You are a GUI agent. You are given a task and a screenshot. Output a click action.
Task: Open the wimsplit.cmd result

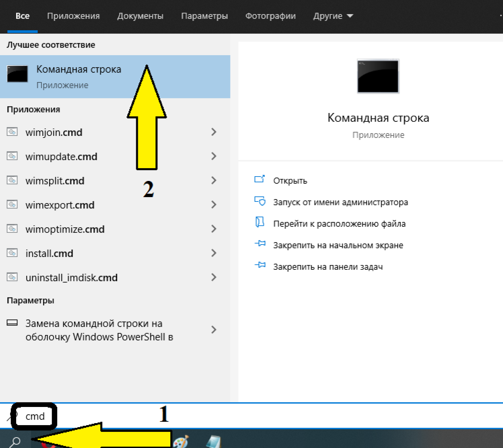[115, 181]
